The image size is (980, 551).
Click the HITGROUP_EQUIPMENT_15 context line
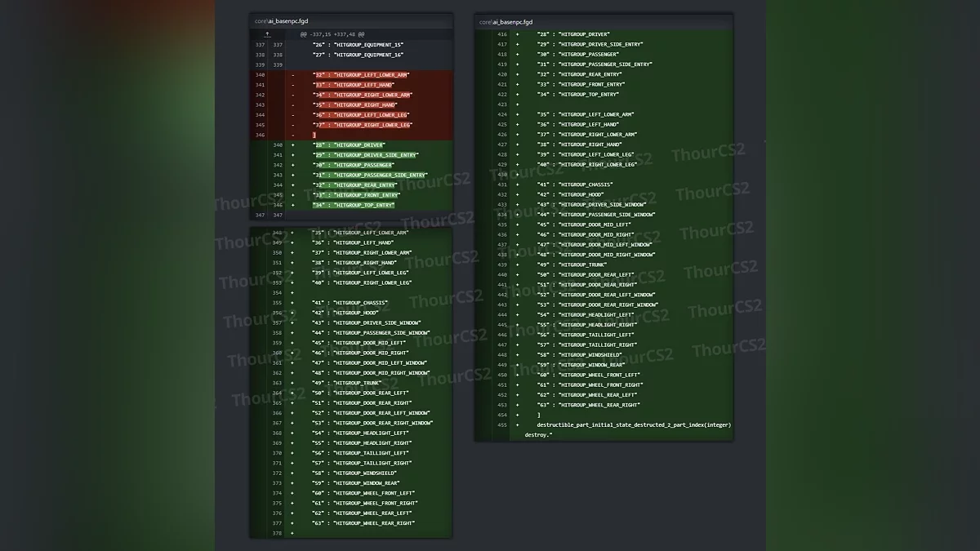pyautogui.click(x=358, y=45)
